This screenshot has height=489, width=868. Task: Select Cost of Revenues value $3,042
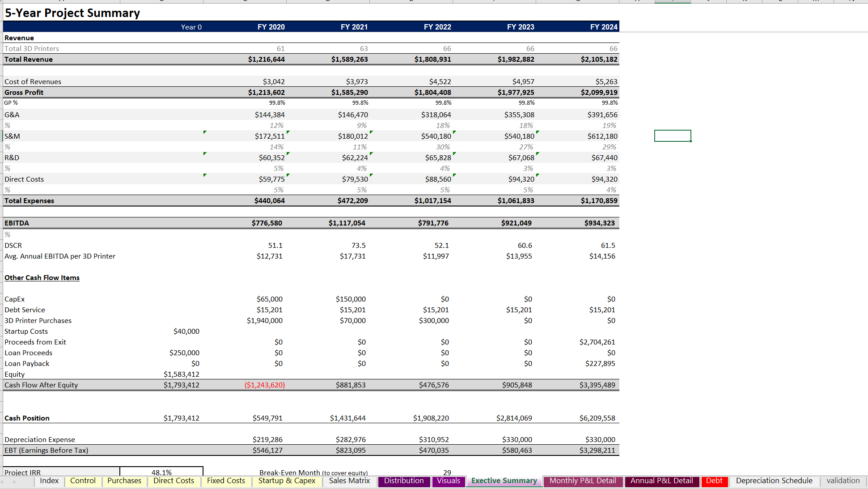coord(274,81)
